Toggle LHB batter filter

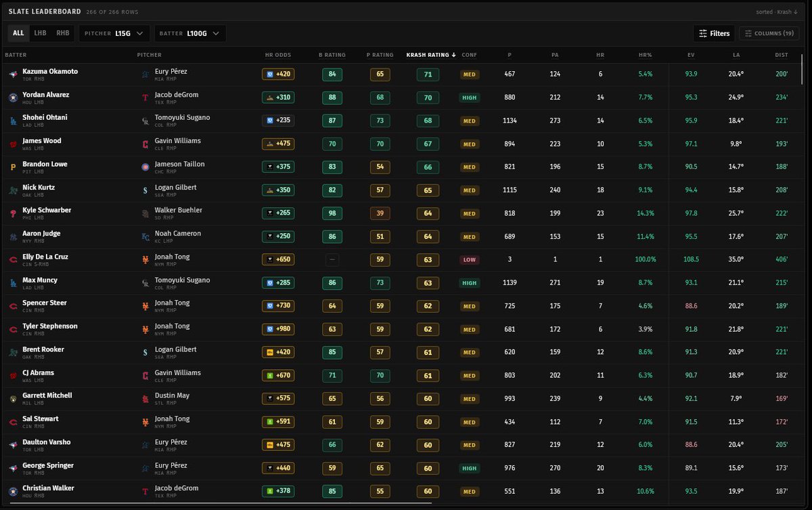tap(41, 33)
